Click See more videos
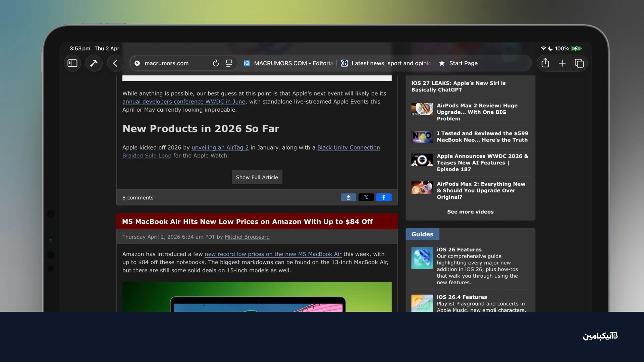Viewport: 644px width, 362px height. pos(470,212)
